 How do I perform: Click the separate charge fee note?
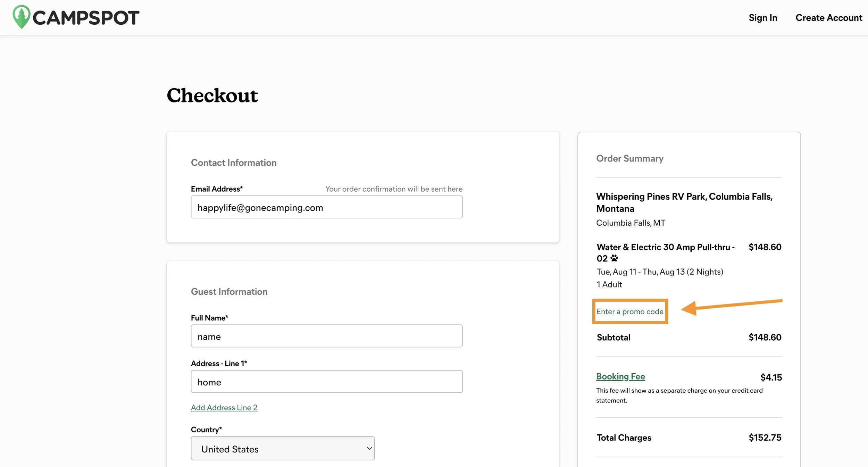679,395
